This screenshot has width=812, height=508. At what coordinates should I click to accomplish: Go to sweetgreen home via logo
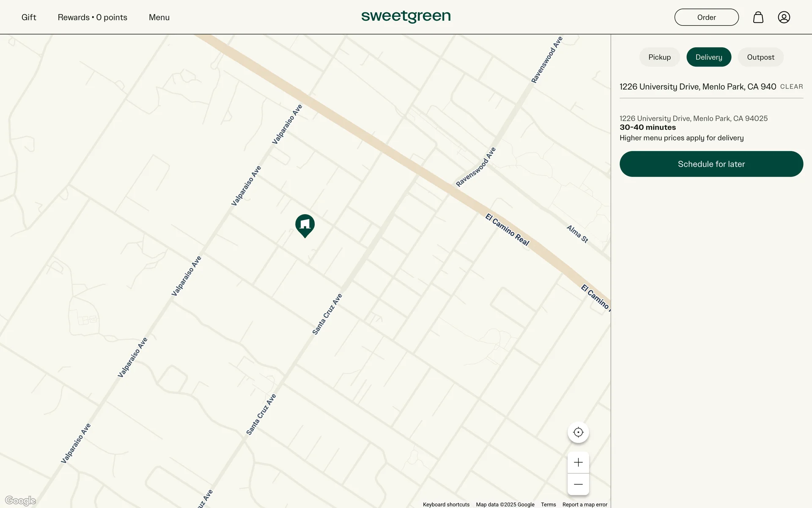coord(406,17)
